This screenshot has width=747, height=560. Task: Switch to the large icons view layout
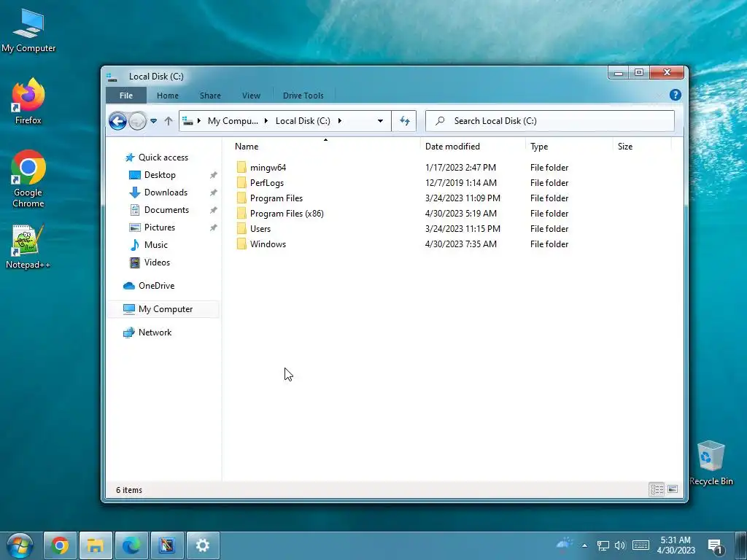[673, 489]
